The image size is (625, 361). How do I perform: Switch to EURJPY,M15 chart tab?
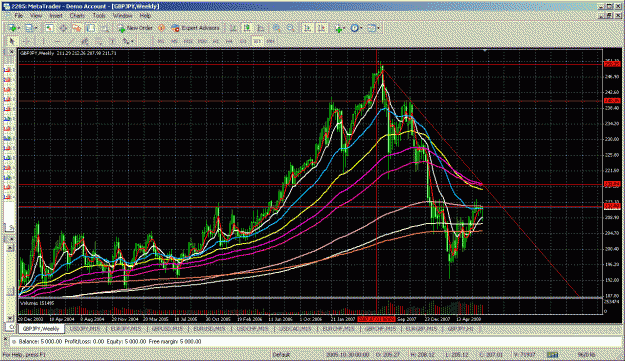coord(126,329)
